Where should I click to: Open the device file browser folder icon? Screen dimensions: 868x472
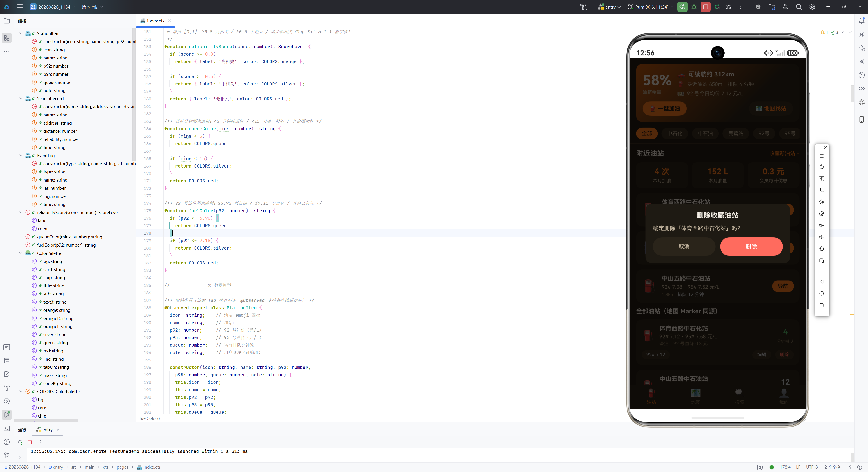coord(772,7)
